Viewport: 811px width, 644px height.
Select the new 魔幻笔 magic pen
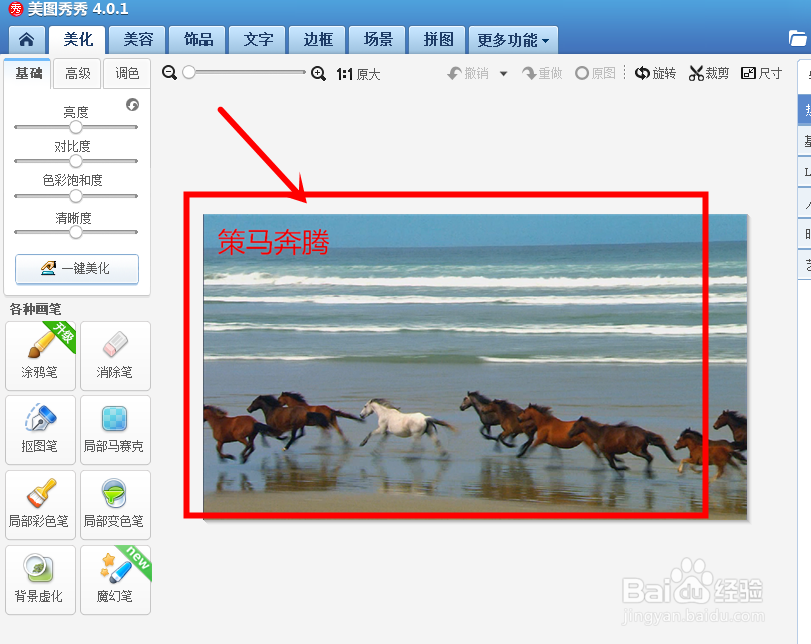(x=115, y=579)
